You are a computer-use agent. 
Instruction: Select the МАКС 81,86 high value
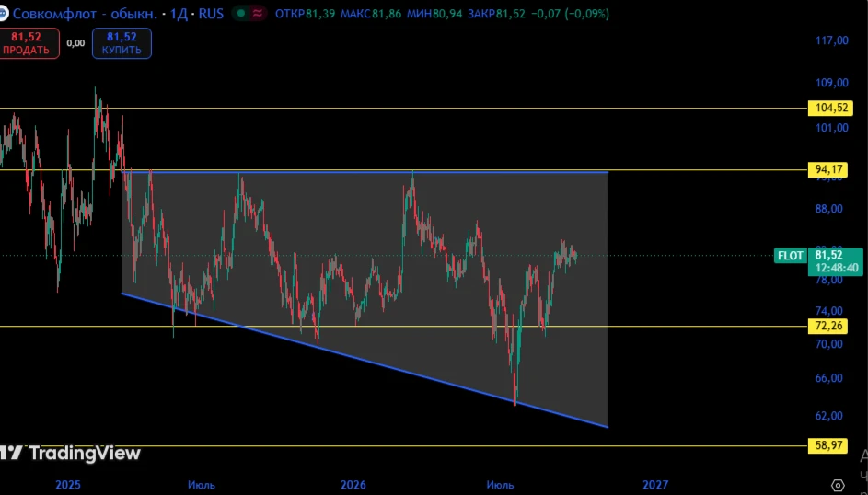(x=371, y=13)
